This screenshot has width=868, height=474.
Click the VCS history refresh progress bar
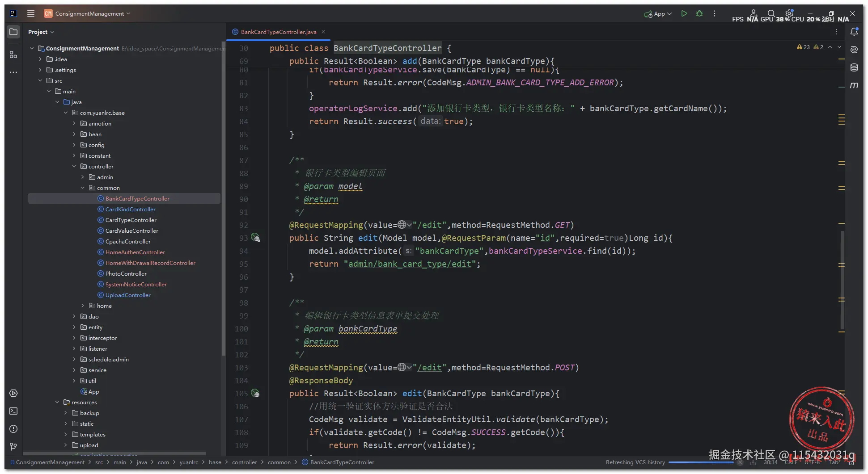coord(701,462)
